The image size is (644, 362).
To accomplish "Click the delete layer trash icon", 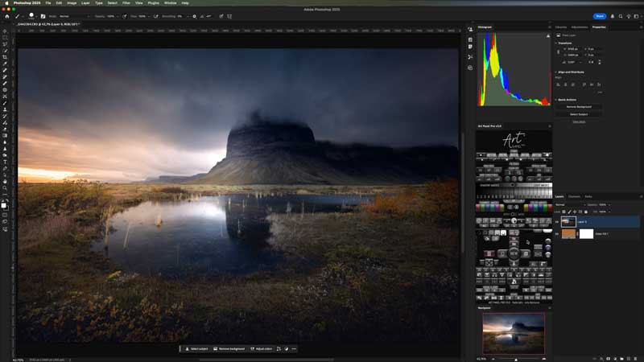I will click(x=635, y=358).
